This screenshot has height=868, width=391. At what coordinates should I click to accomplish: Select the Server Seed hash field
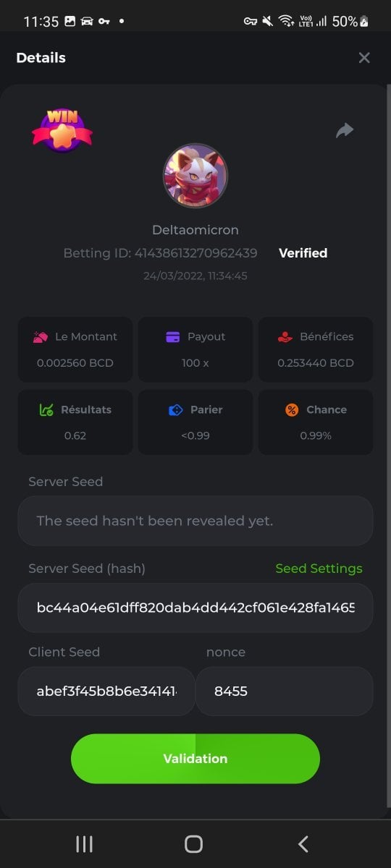(x=195, y=608)
